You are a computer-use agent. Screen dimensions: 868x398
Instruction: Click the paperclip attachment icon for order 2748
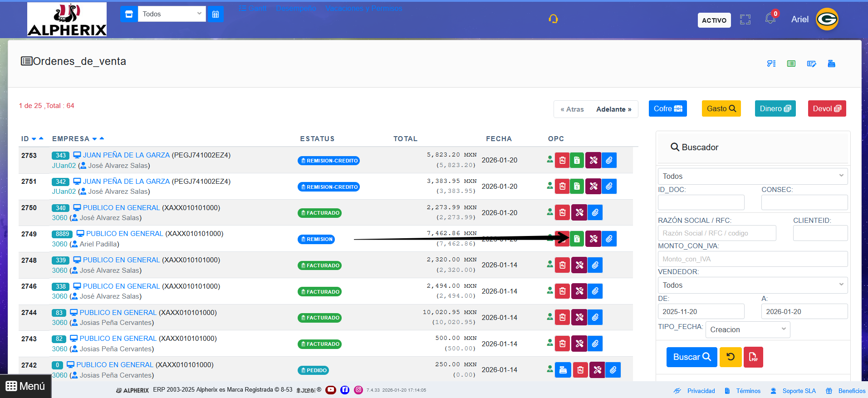pyautogui.click(x=595, y=265)
